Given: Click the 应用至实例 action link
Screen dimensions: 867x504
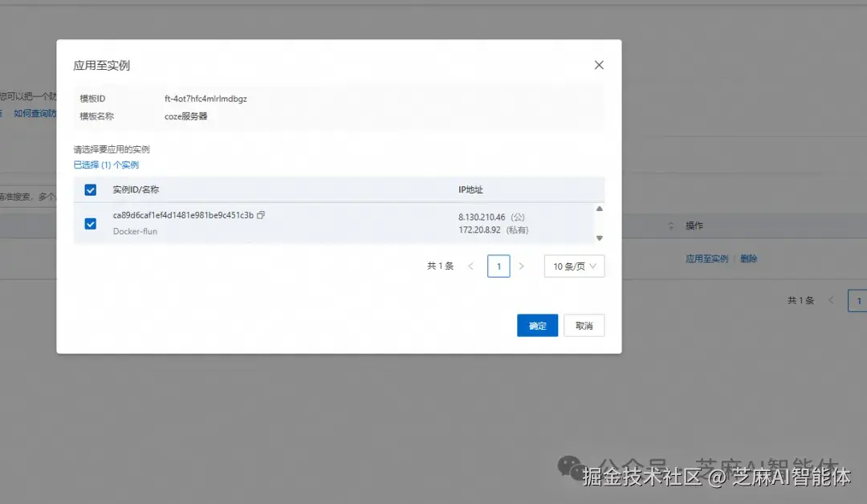Looking at the screenshot, I should (x=706, y=258).
